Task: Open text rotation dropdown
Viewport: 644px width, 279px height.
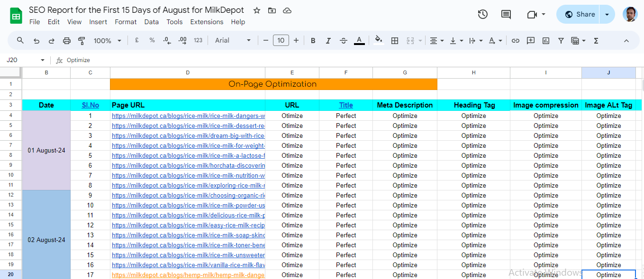Action: tap(495, 41)
